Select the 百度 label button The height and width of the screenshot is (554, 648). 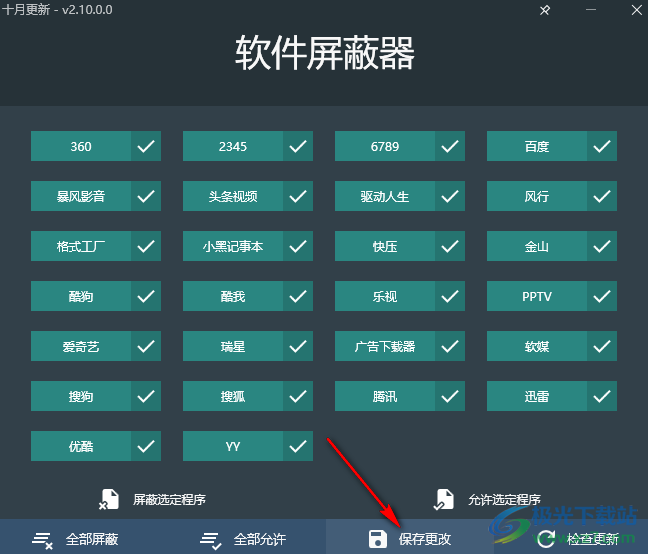[537, 146]
